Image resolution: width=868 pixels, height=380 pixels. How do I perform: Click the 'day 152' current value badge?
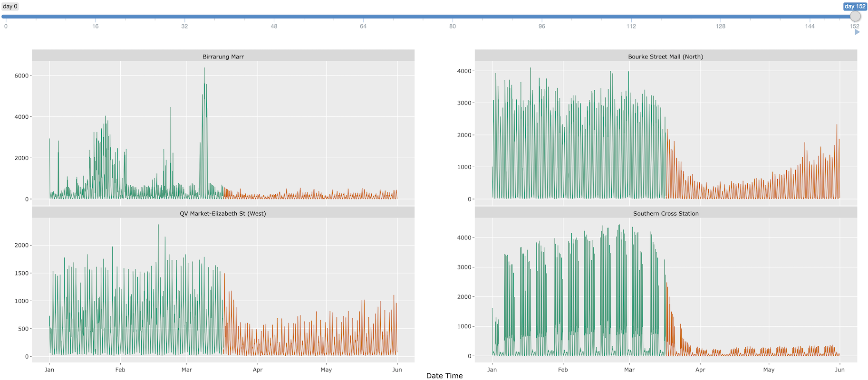tap(855, 7)
